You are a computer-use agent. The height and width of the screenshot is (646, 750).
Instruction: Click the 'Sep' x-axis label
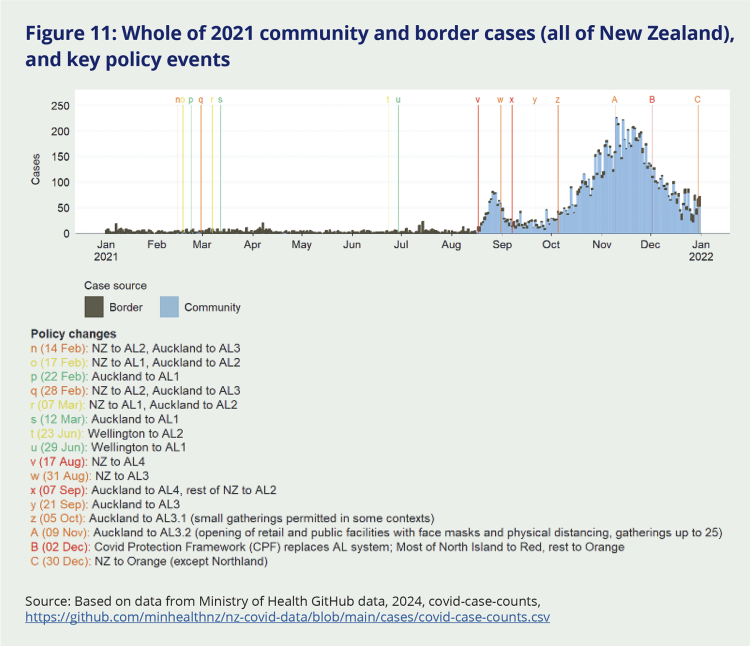click(502, 244)
